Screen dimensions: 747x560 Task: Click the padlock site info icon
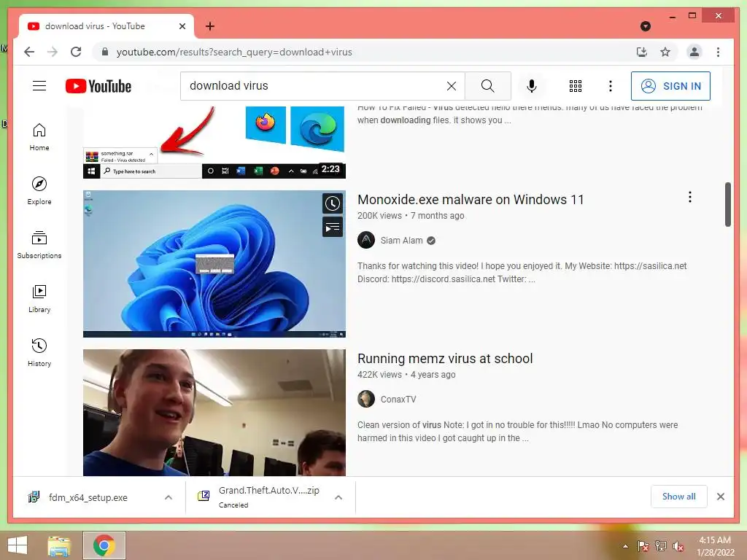105,52
